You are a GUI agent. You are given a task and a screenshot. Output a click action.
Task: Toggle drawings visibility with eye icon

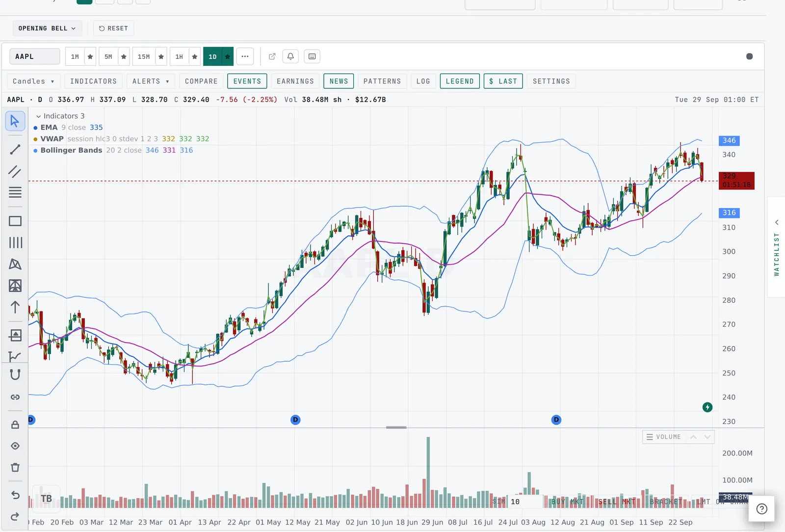pyautogui.click(x=15, y=446)
